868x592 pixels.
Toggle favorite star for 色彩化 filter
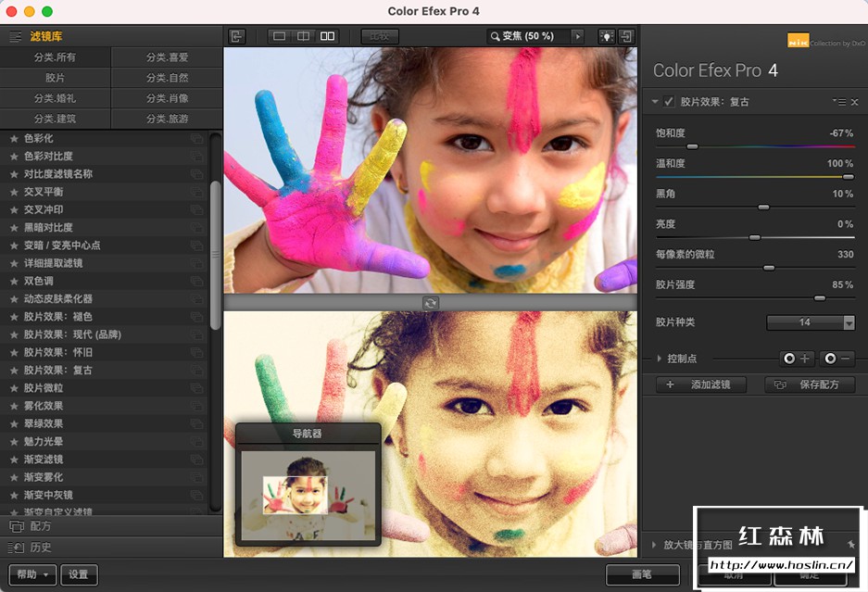coord(14,139)
